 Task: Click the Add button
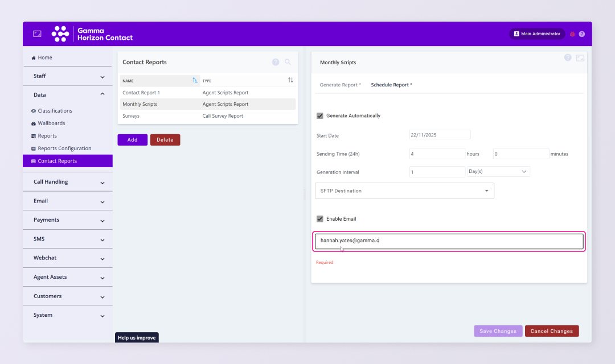click(132, 140)
